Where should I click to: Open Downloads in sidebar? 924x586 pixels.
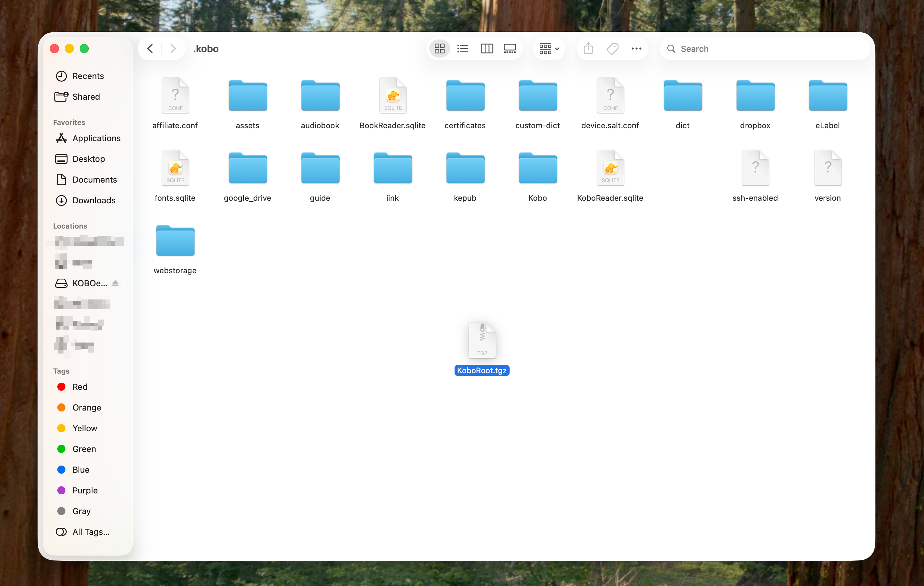94,200
